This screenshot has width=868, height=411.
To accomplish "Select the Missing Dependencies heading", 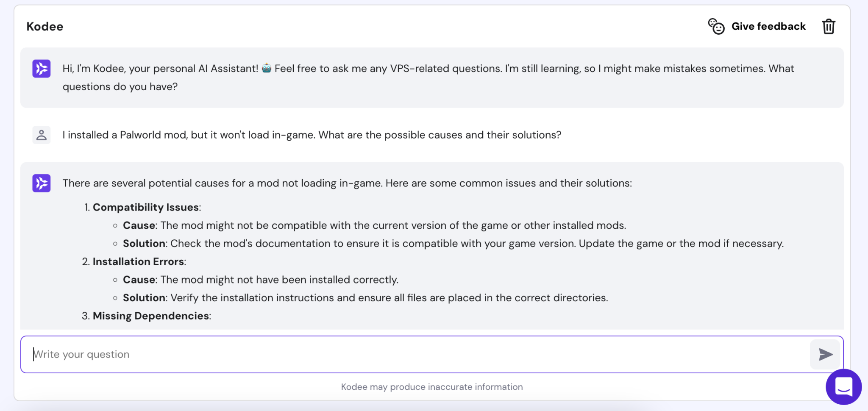I will pos(151,316).
